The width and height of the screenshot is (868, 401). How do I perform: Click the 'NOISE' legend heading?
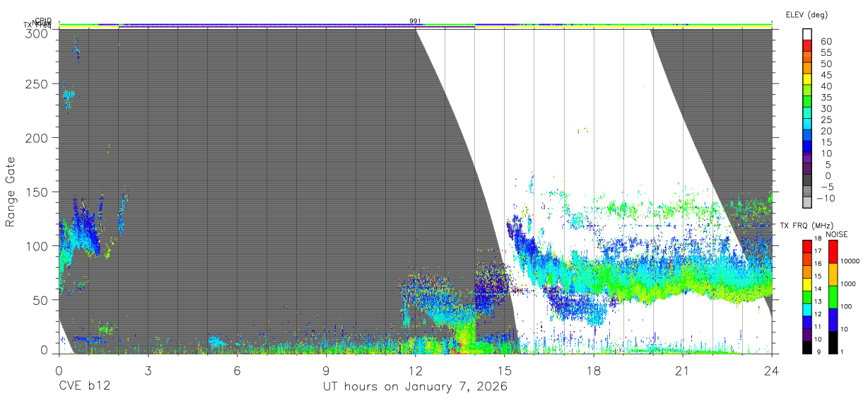click(x=836, y=234)
